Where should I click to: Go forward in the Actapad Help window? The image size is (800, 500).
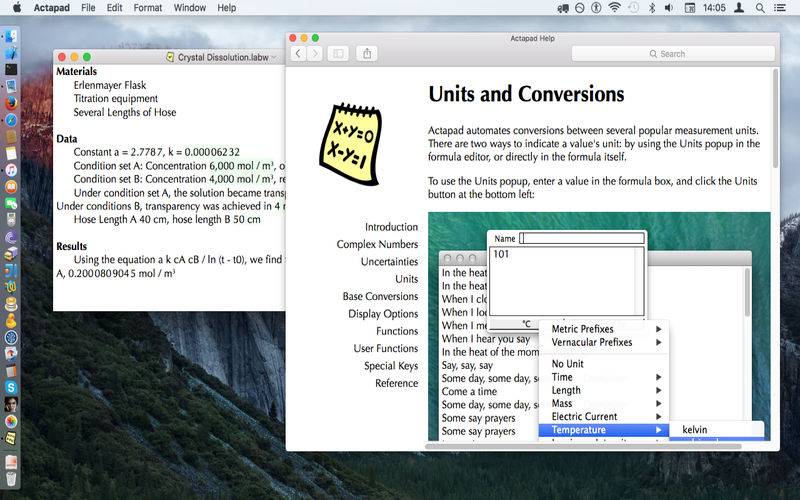click(x=315, y=54)
